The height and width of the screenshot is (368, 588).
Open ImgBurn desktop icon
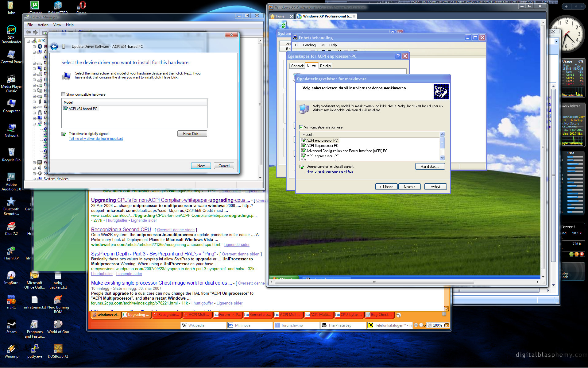tap(11, 278)
